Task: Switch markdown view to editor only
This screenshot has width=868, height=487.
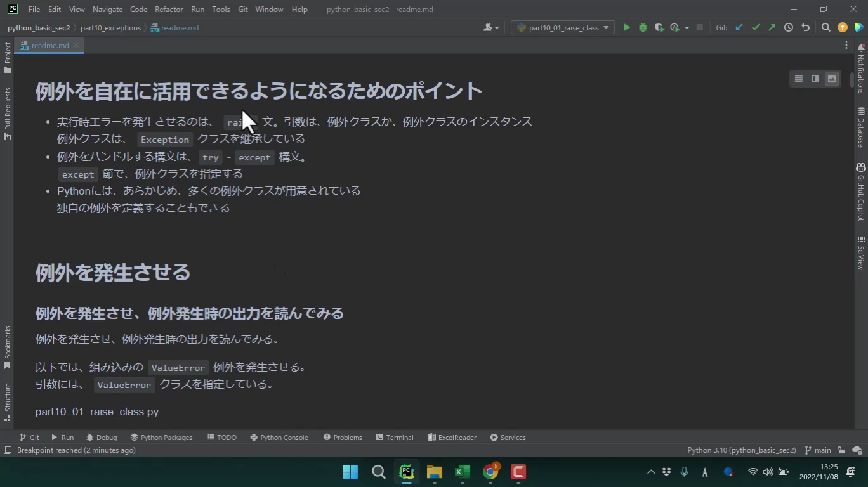Action: (x=799, y=79)
